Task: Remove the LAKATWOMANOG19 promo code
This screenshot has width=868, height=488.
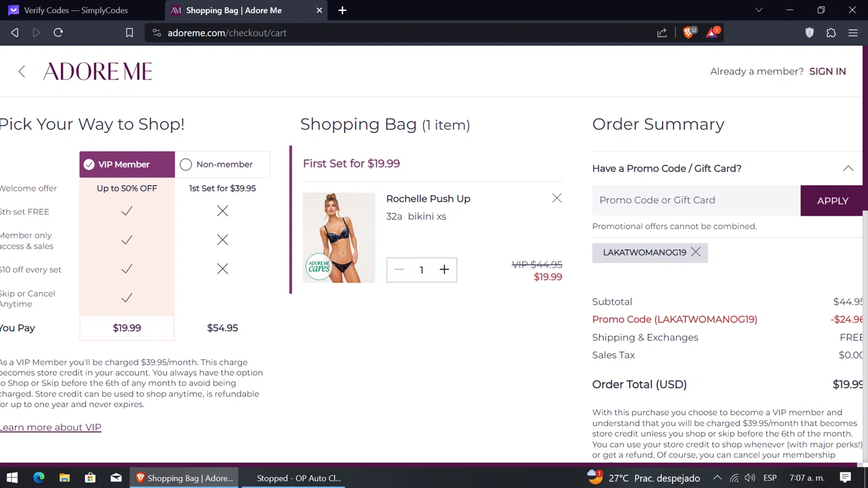Action: tap(696, 252)
